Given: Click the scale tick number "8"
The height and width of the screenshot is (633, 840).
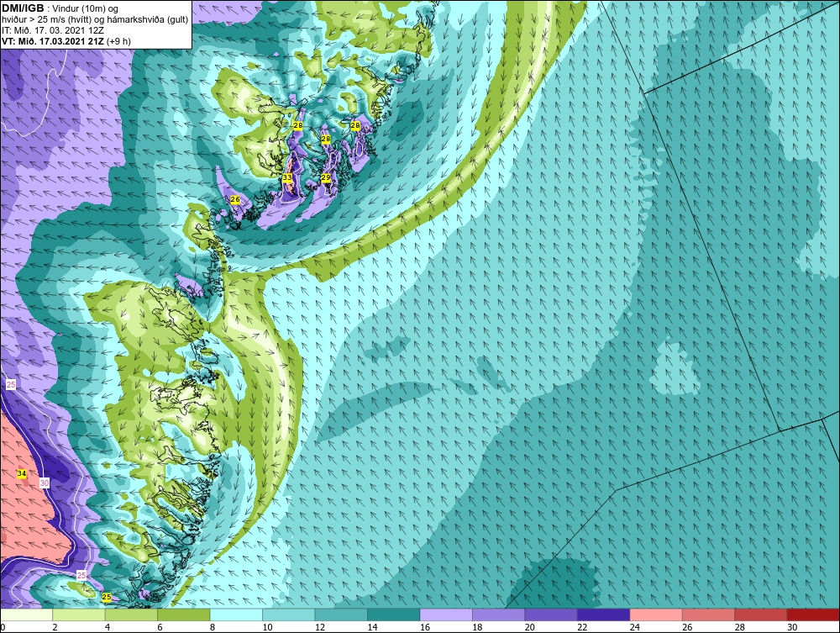Looking at the screenshot, I should (213, 627).
